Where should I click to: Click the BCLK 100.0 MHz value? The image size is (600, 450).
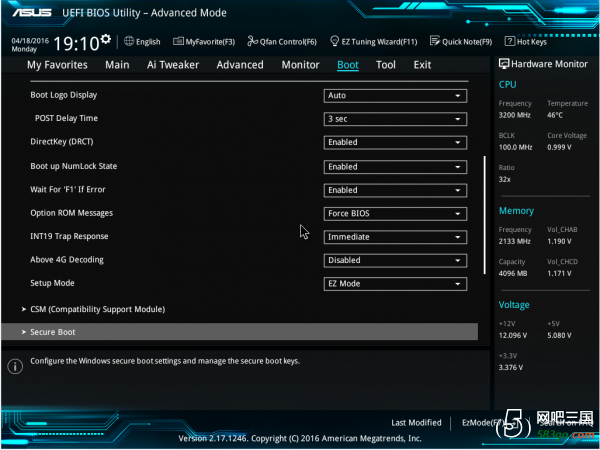click(515, 147)
